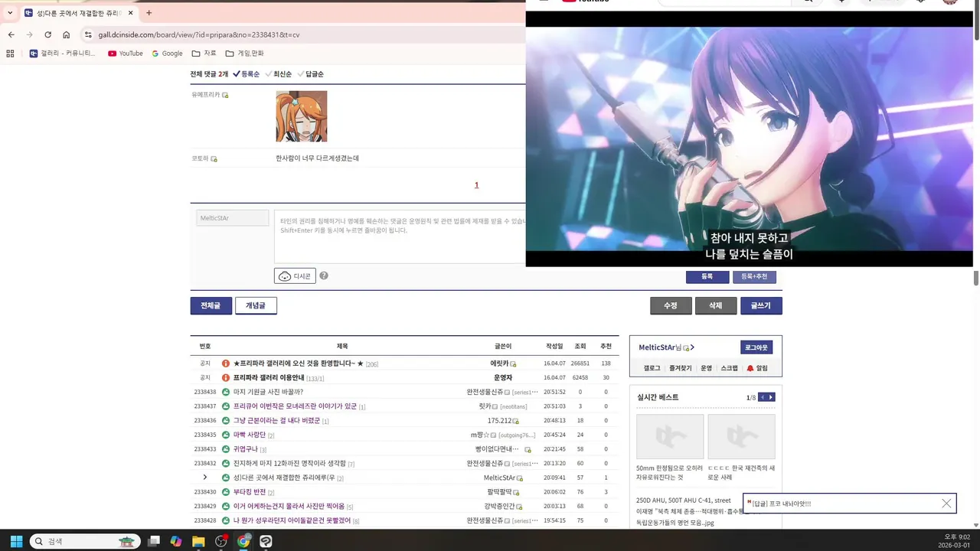This screenshot has width=980, height=551.
Task: Reload the page with the refresh icon
Action: click(x=47, y=34)
